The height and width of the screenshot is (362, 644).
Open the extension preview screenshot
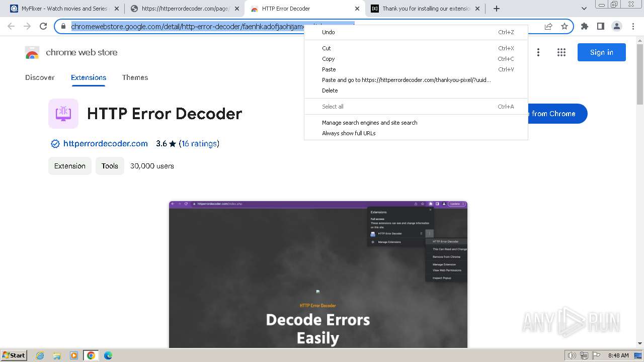pos(318,275)
